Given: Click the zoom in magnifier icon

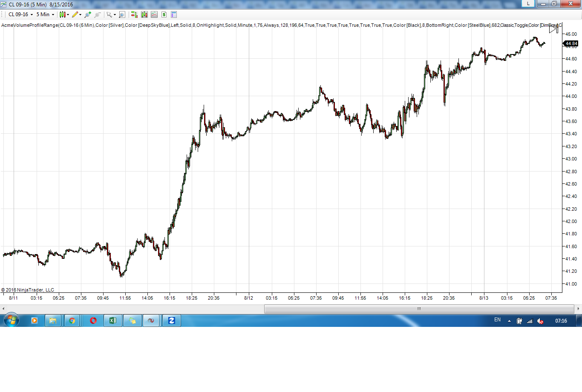Looking at the screenshot, I should pyautogui.click(x=88, y=14).
